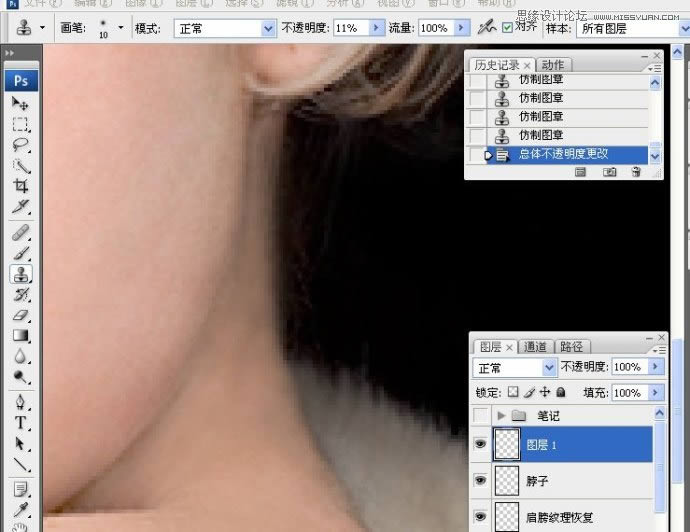Select the Crop tool
This screenshot has width=690, height=532.
[x=21, y=186]
